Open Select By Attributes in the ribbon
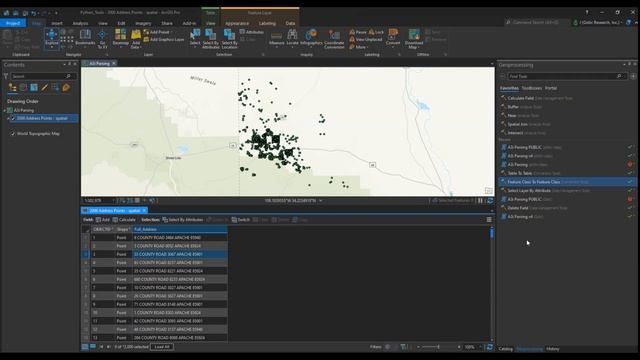 click(x=211, y=39)
